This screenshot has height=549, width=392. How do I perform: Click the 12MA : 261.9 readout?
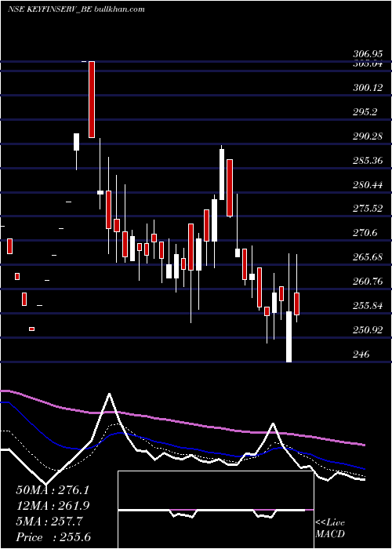[x=53, y=506]
